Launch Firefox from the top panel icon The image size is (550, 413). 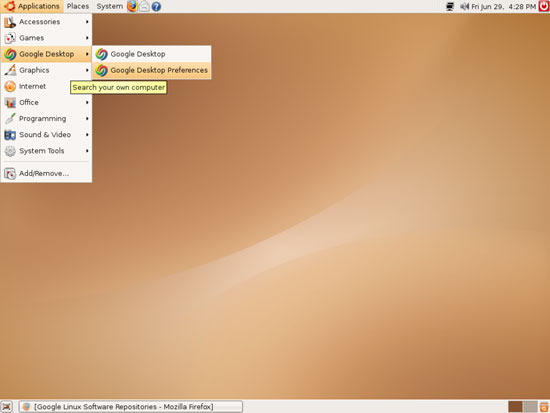(x=132, y=6)
